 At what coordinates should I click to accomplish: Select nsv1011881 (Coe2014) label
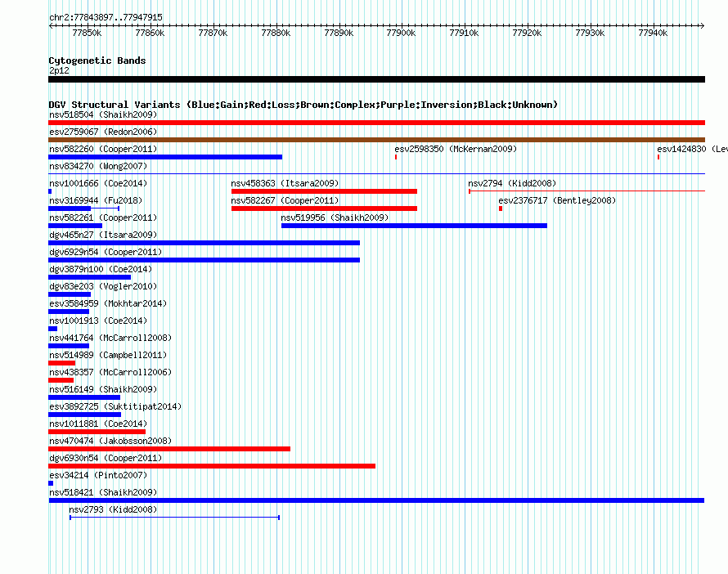98,424
